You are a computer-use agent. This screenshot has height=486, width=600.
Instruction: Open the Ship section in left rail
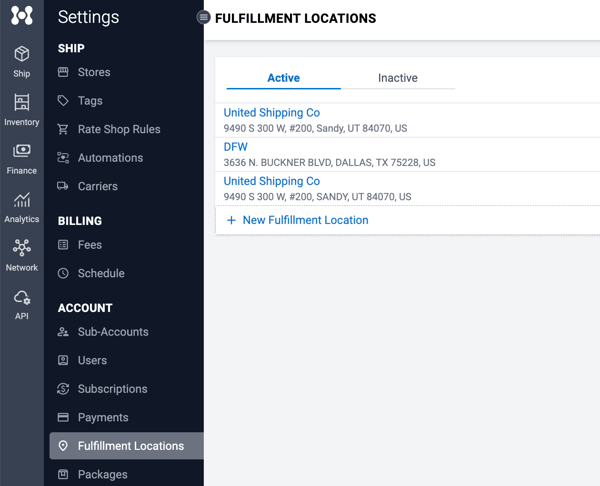(x=22, y=61)
